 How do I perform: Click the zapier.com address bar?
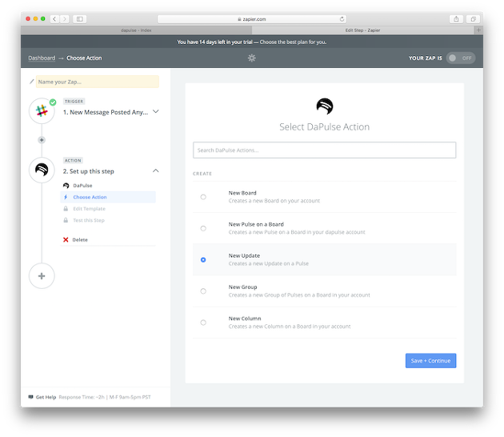(x=252, y=19)
